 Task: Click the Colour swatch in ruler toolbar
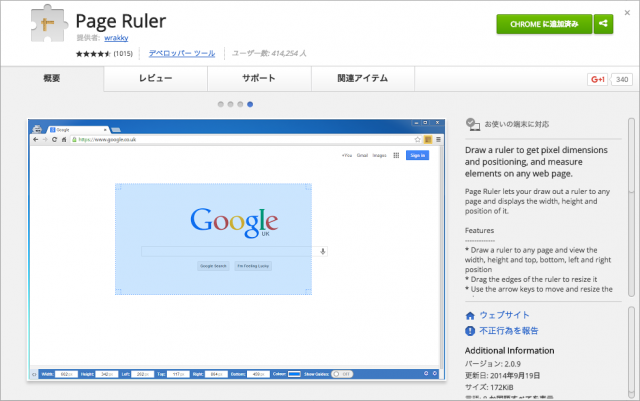294,374
